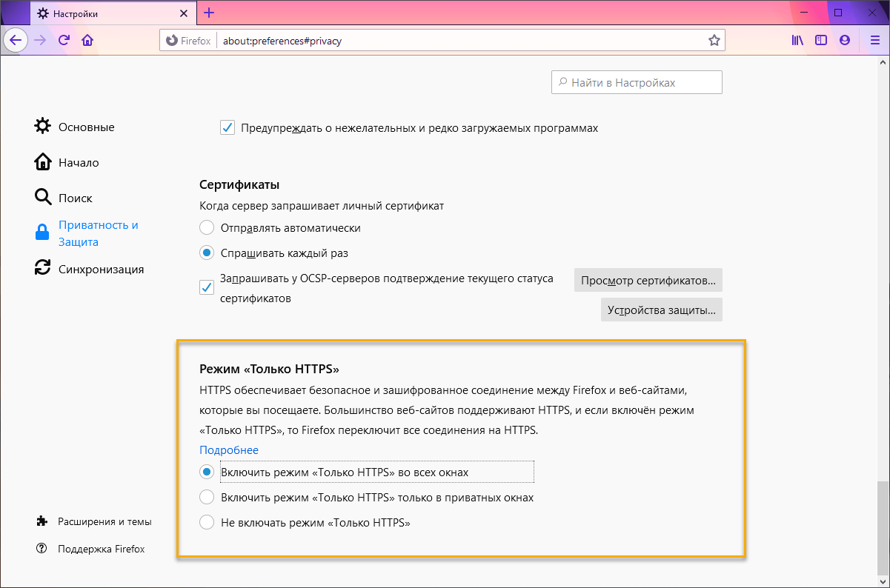Viewport: 890px width, 588px height.
Task: Bookmark this page with the star
Action: (714, 41)
